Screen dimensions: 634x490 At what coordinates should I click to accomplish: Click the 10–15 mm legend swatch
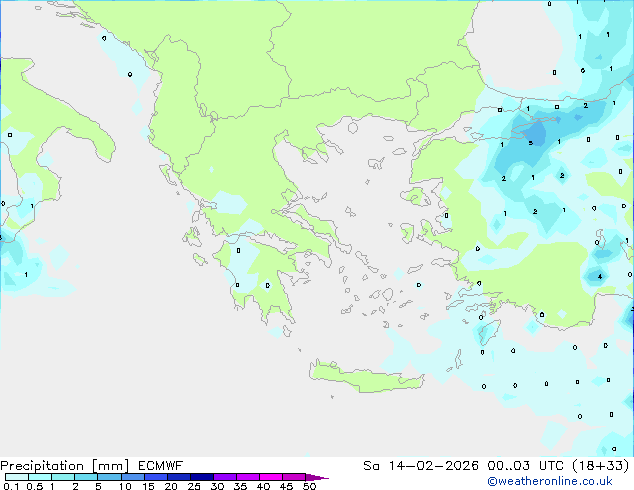coord(133,477)
